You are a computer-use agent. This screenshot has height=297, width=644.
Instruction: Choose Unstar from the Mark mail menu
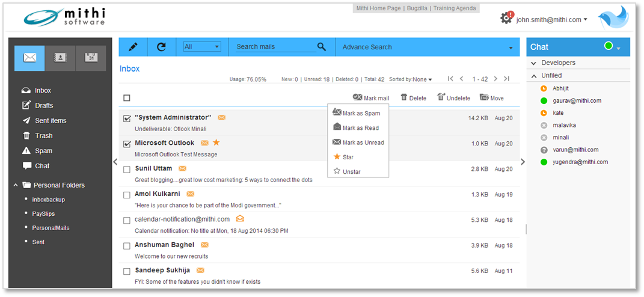(346, 171)
